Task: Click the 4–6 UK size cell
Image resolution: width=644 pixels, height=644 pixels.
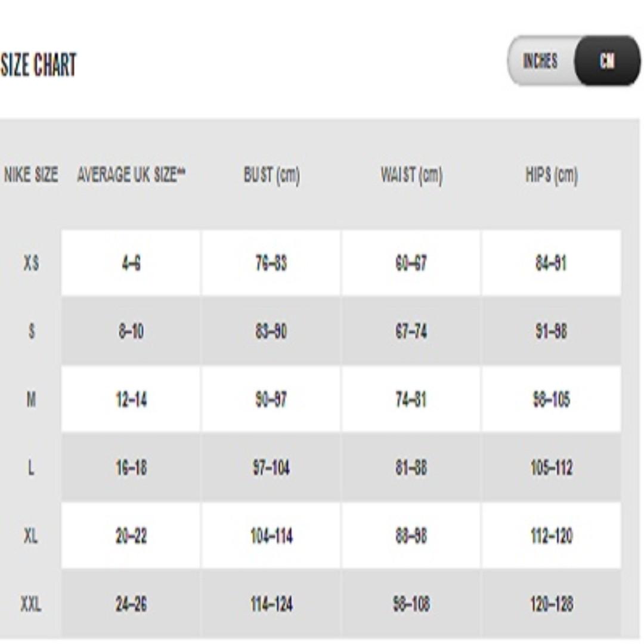Action: (x=131, y=263)
